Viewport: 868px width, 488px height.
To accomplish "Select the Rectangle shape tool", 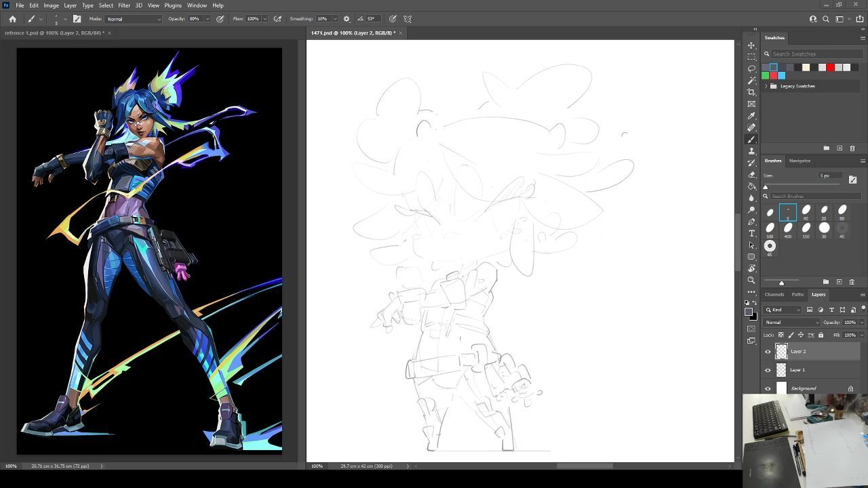I will pos(751,257).
